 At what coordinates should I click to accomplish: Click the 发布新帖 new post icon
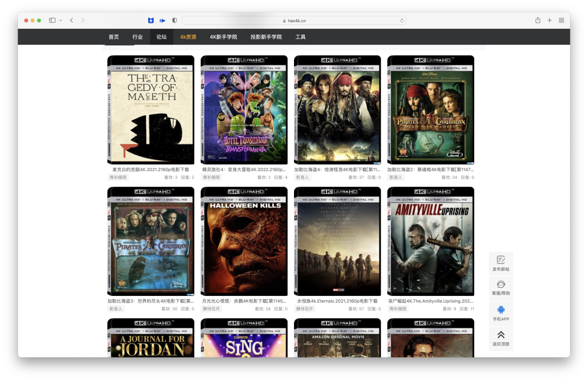pos(501,260)
